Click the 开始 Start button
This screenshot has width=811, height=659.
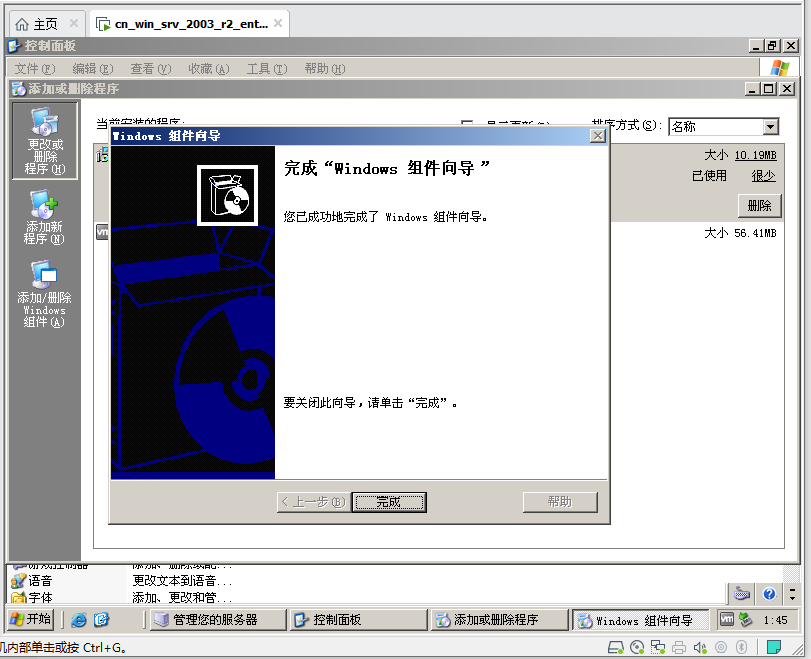31,619
